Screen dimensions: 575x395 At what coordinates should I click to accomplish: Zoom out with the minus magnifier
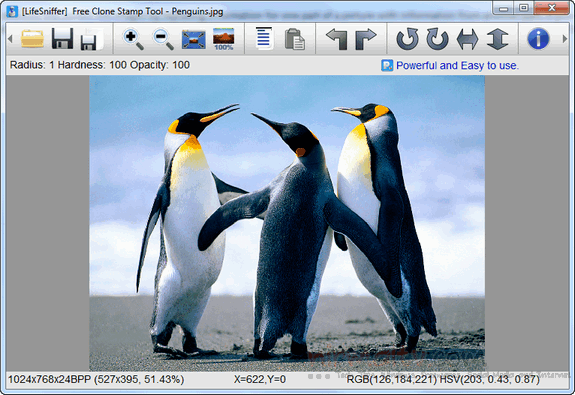[x=163, y=39]
